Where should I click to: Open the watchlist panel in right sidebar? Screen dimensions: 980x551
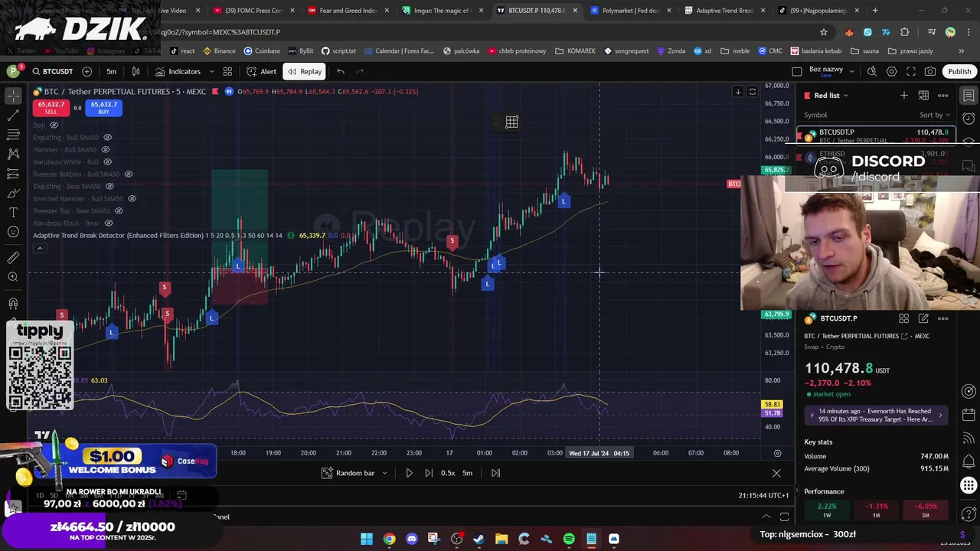pos(969,96)
